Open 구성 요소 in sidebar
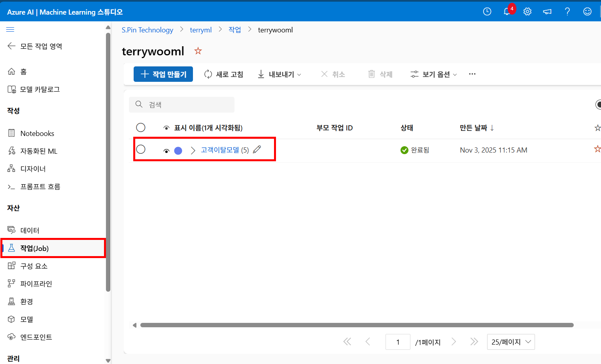The image size is (601, 364). click(x=34, y=266)
